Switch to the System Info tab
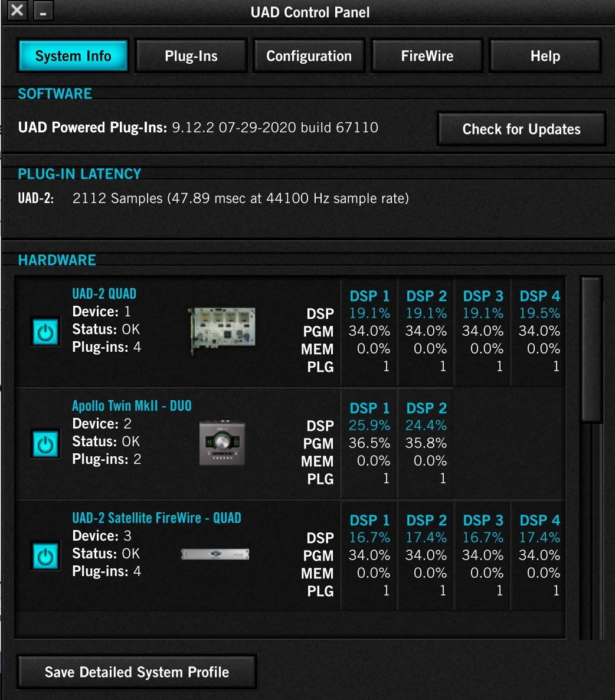Screen dimensions: 615x700 click(x=73, y=56)
